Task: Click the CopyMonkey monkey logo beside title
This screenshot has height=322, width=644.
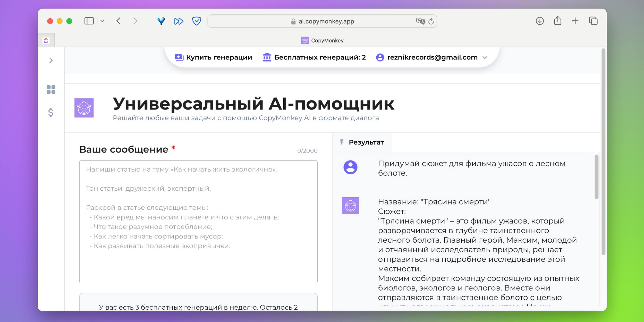Action: tap(84, 108)
